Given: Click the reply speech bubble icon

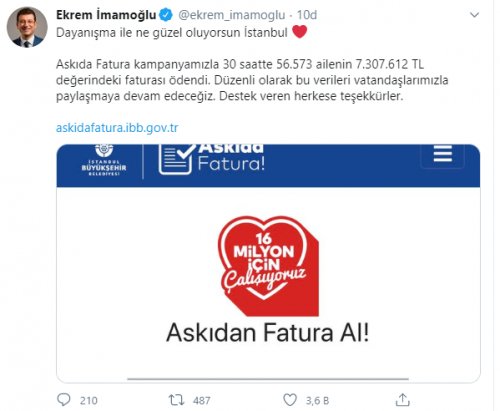Looking at the screenshot, I should coord(64,399).
